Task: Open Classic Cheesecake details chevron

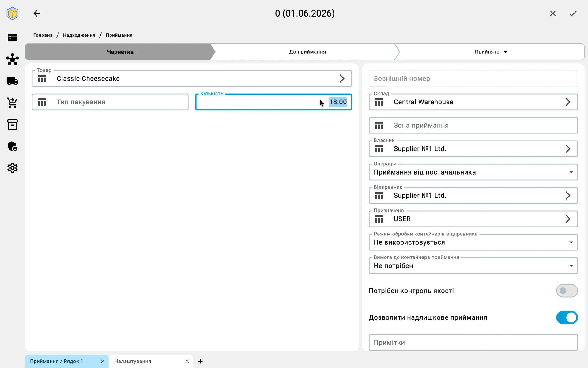Action: coord(342,79)
